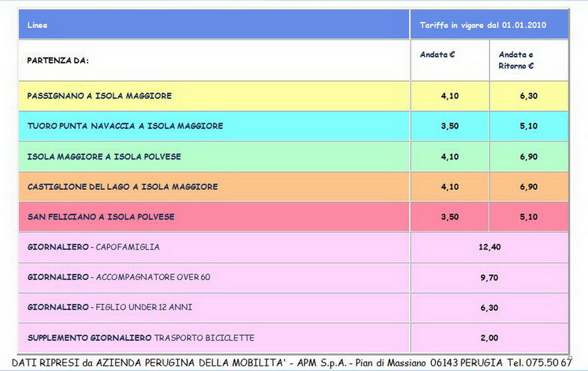Click the 'PARTENZA DA:' label

click(x=57, y=60)
